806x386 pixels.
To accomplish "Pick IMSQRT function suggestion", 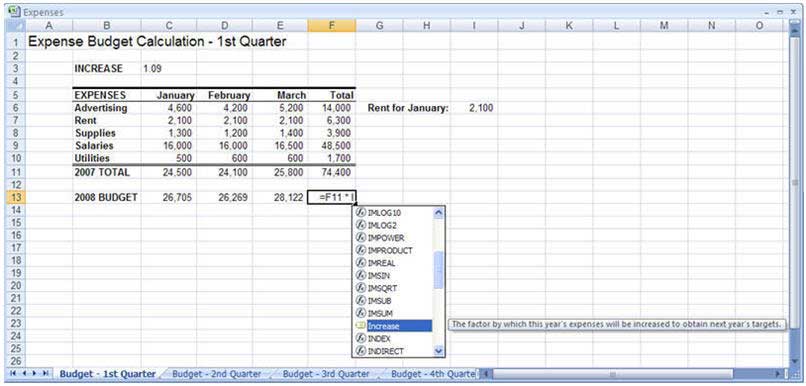I will pyautogui.click(x=394, y=288).
